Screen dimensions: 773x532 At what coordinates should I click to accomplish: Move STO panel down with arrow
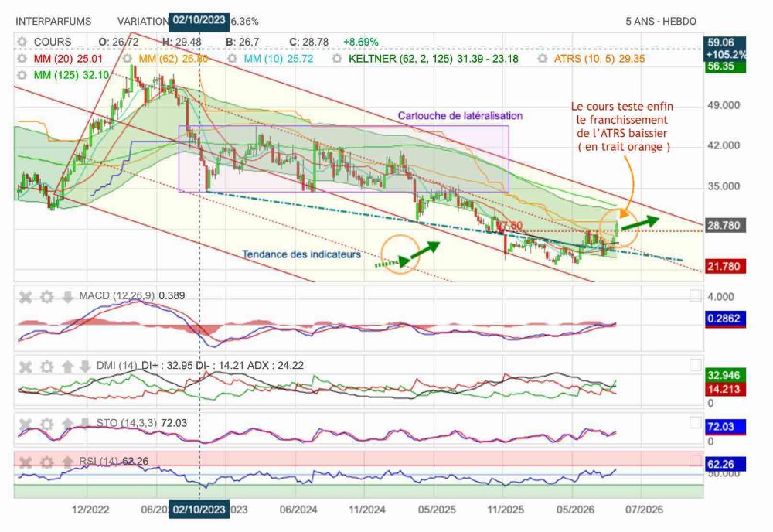click(x=85, y=424)
